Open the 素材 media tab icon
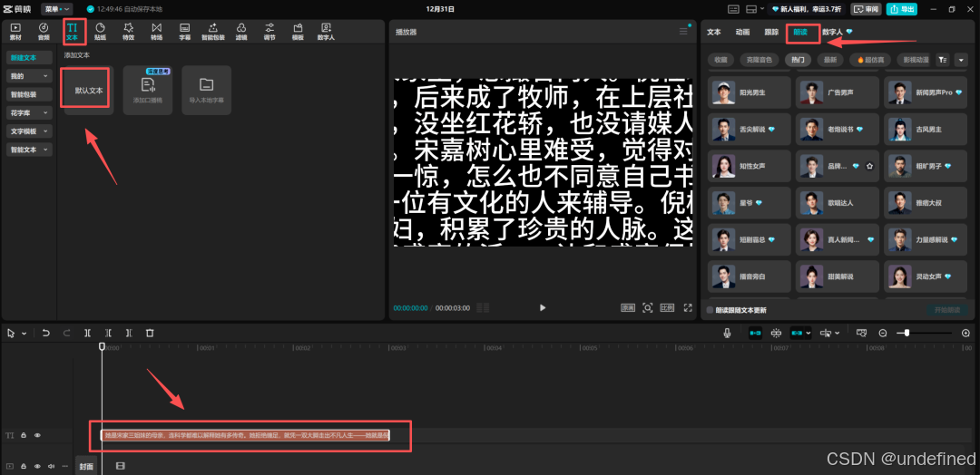This screenshot has height=475, width=980. point(15,32)
